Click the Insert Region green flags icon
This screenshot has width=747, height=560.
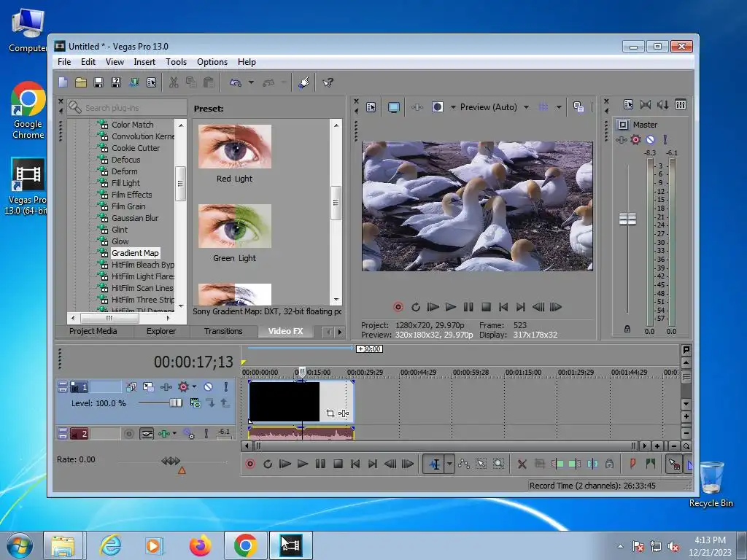(650, 464)
